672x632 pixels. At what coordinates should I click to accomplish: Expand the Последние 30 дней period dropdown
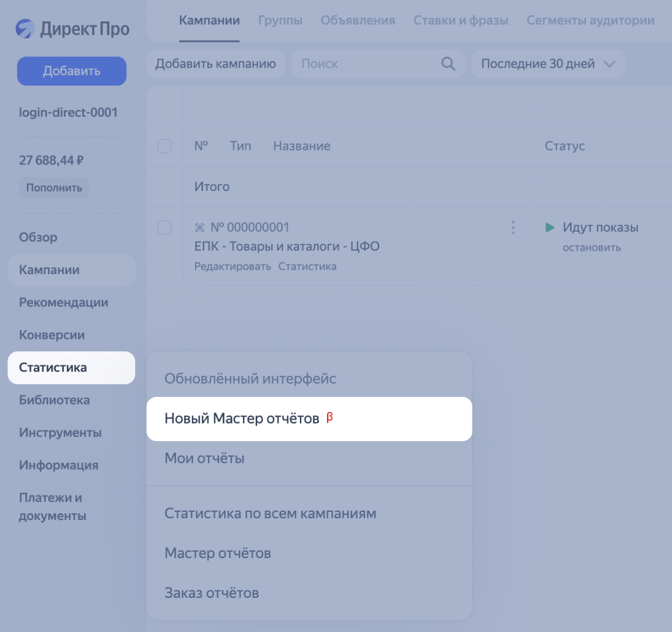tap(548, 64)
